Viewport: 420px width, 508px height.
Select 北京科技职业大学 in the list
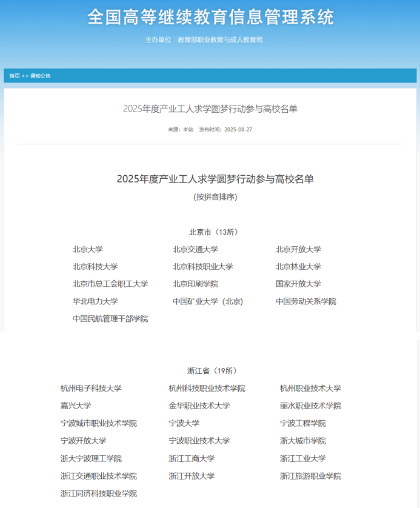point(202,267)
